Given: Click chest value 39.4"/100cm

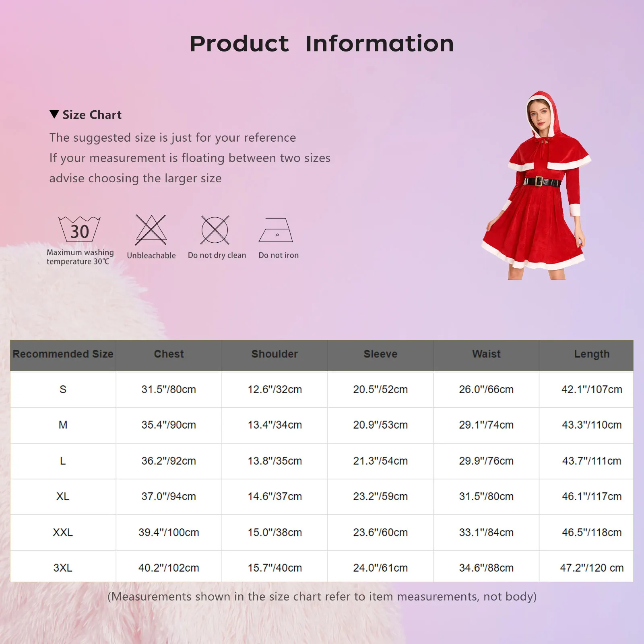Looking at the screenshot, I should [x=169, y=532].
